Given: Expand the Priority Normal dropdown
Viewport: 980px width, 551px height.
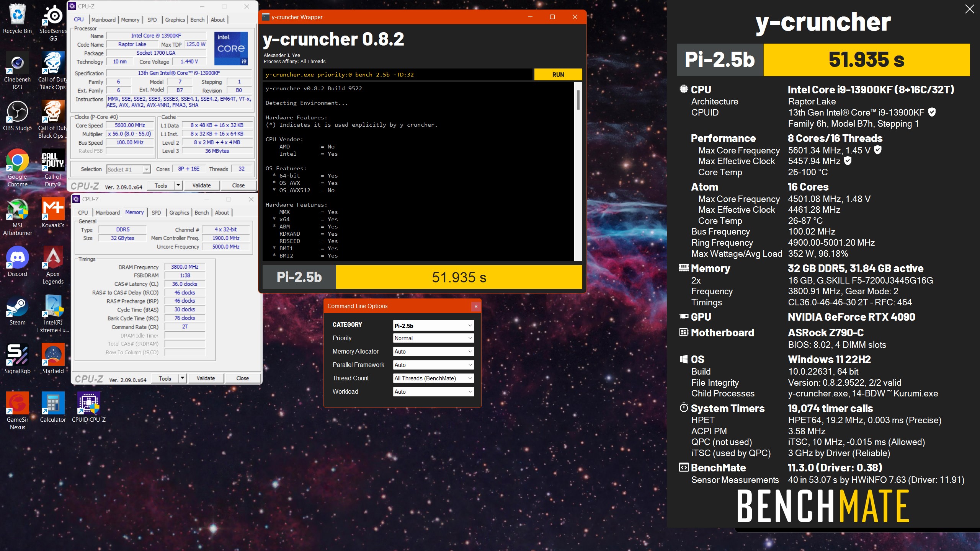Looking at the screenshot, I should 433,338.
